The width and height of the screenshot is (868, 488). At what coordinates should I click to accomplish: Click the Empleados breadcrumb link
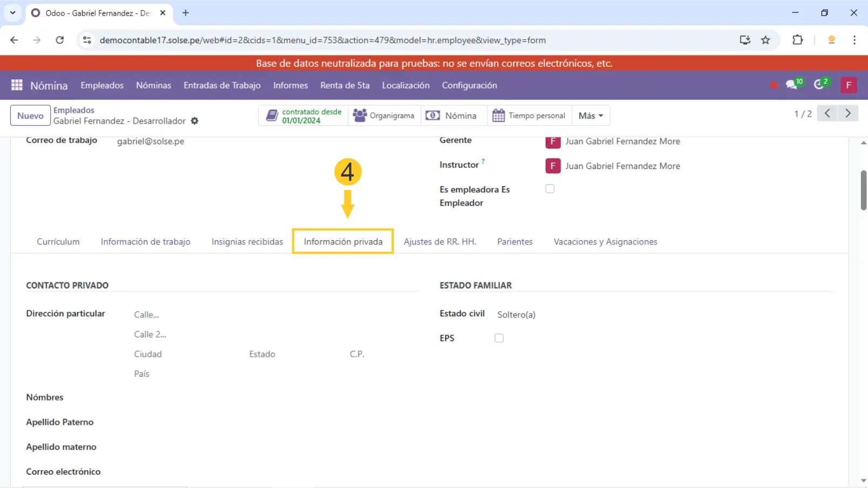(73, 110)
